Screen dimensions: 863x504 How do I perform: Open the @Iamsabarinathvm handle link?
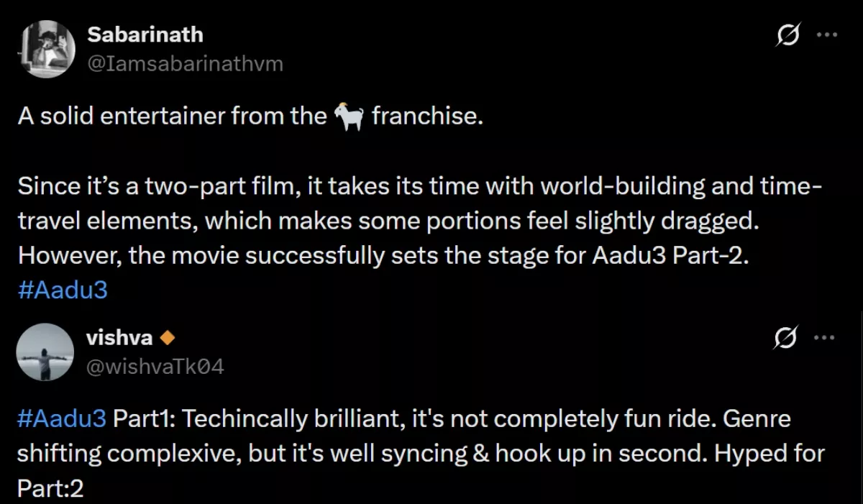coord(185,63)
